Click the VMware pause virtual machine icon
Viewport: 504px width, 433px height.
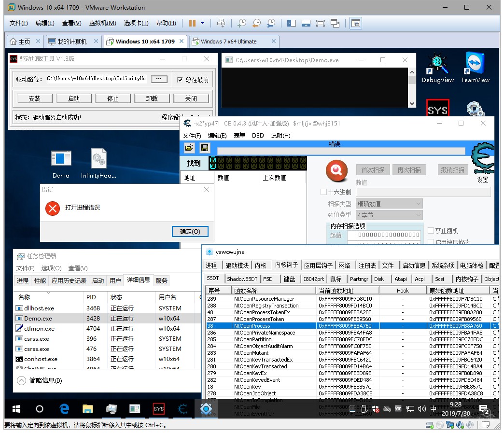192,23
